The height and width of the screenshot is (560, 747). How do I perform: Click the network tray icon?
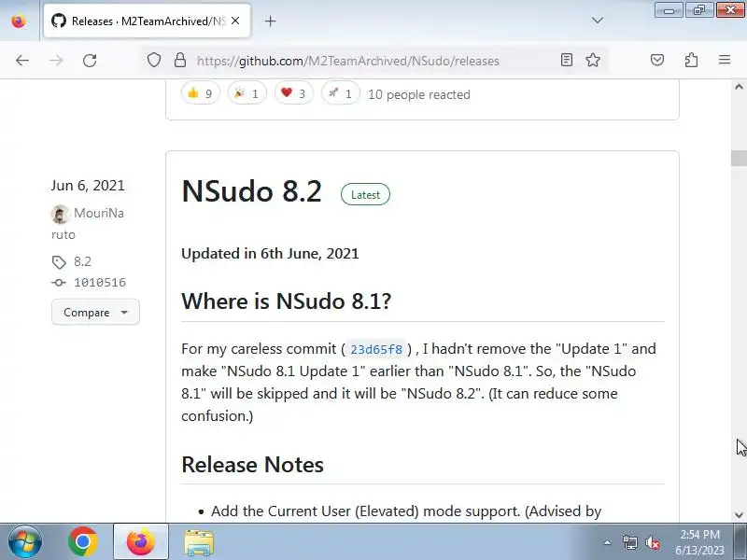[629, 542]
